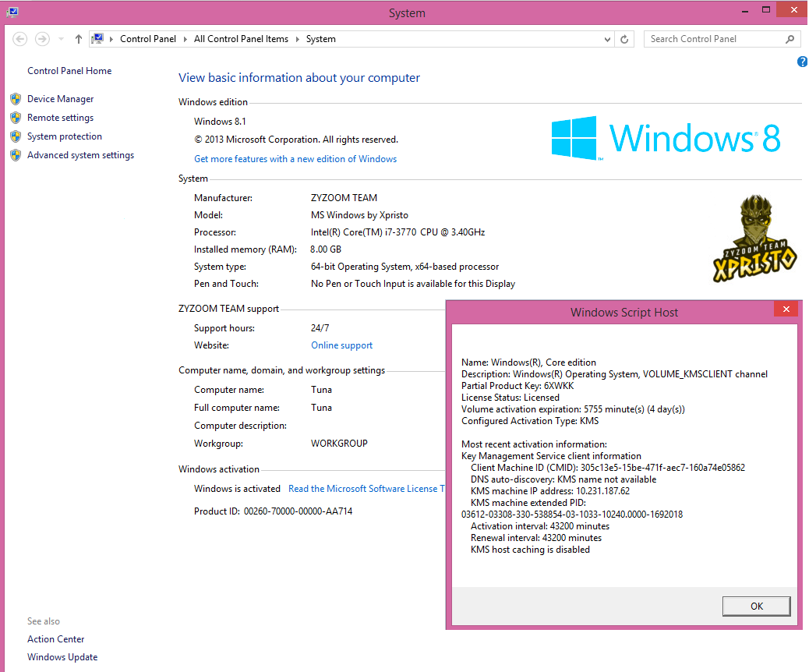Click the Windows is activated text

pos(237,489)
